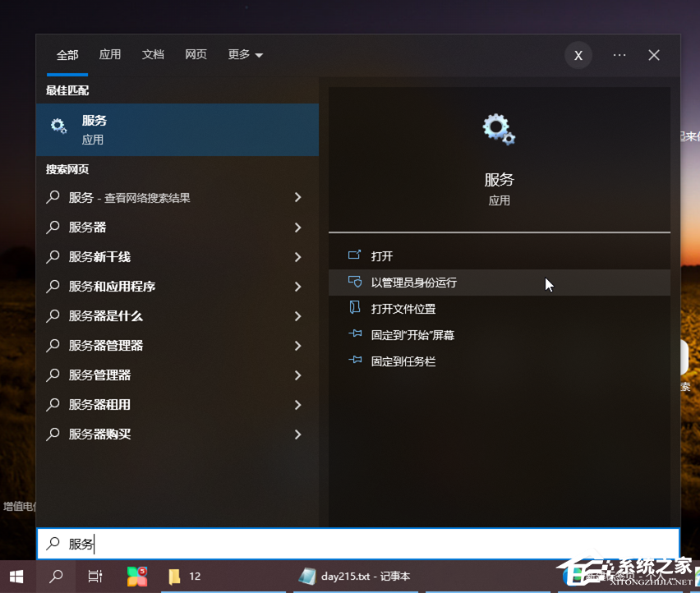
Task: Select the 服务器租用 suggestion
Action: pyautogui.click(x=177, y=405)
